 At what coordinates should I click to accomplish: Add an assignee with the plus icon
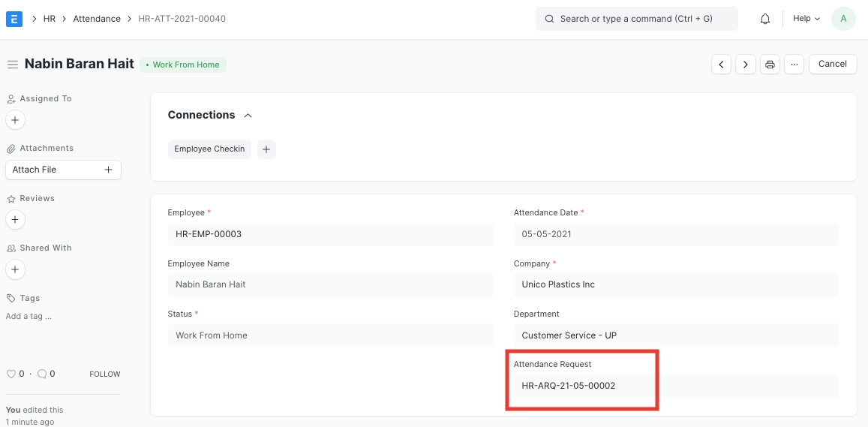point(15,120)
